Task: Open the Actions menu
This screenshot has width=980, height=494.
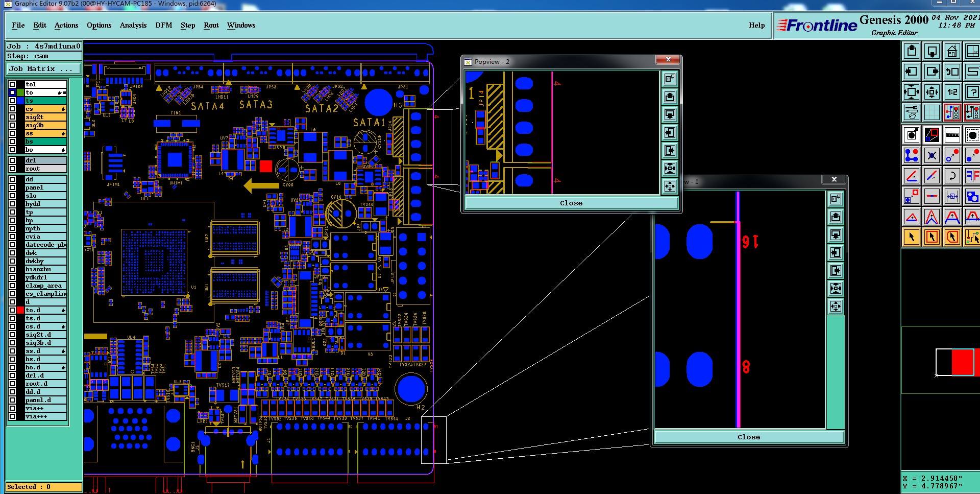Action: (x=66, y=25)
